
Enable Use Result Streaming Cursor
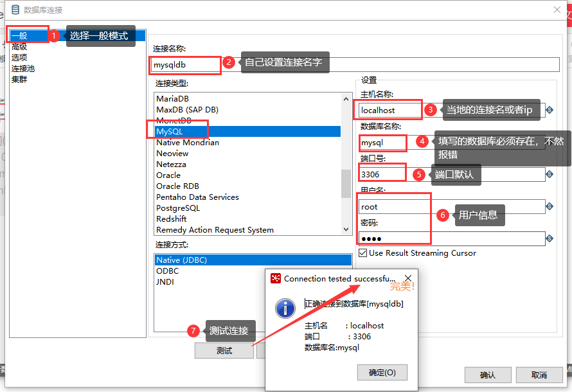[362, 253]
